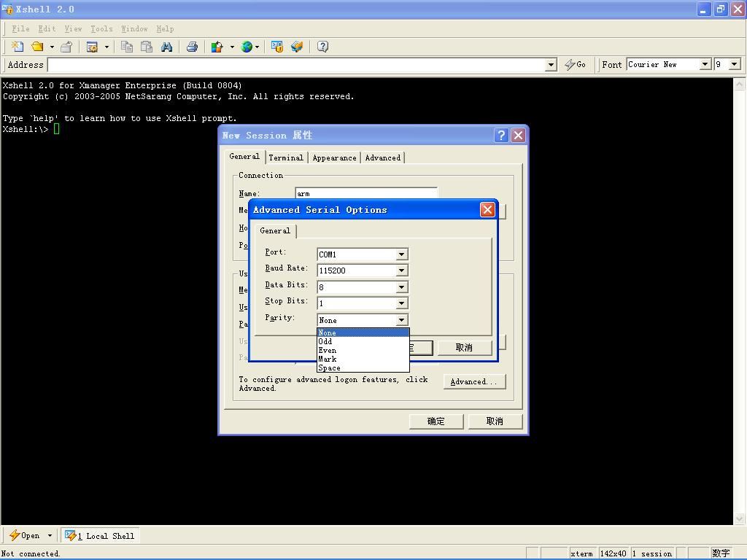Click the session Properties toolbar icon
Image resolution: width=747 pixels, height=560 pixels.
click(x=93, y=47)
